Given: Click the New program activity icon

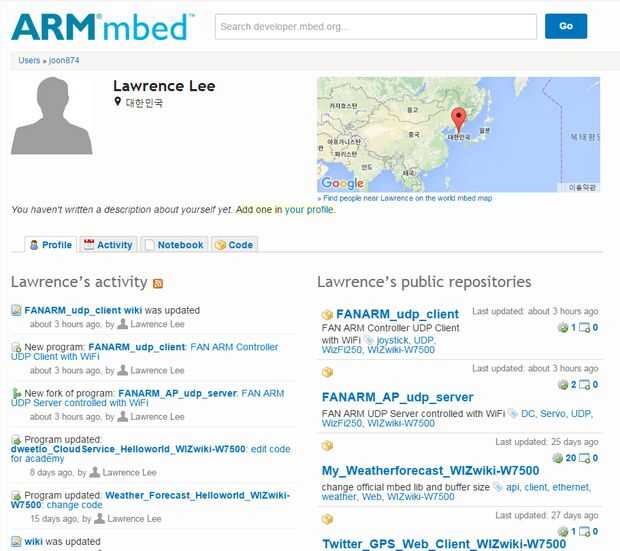Looking at the screenshot, I should coord(16,347).
